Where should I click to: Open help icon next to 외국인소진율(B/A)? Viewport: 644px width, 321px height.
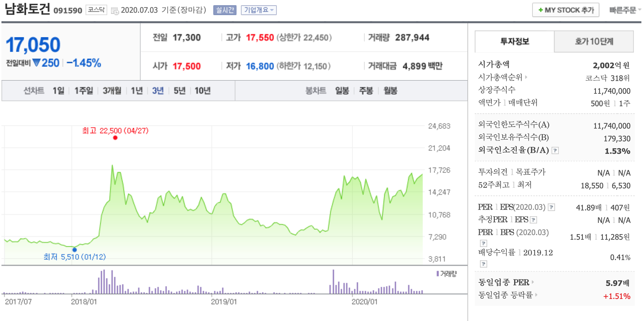pyautogui.click(x=555, y=150)
